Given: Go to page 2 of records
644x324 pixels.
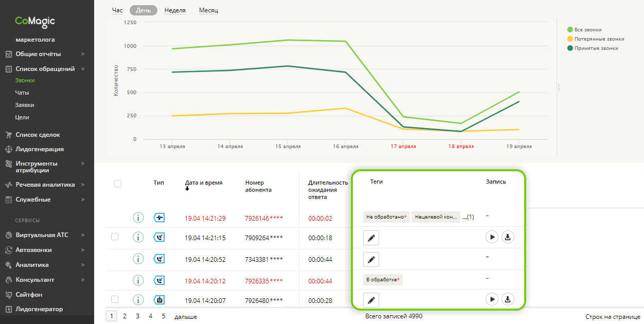Looking at the screenshot, I should 125,316.
